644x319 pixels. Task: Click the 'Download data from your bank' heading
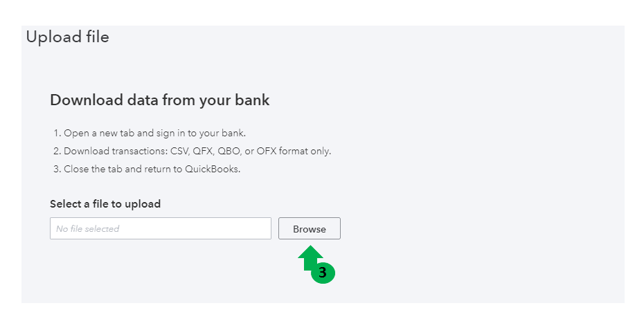(x=159, y=100)
